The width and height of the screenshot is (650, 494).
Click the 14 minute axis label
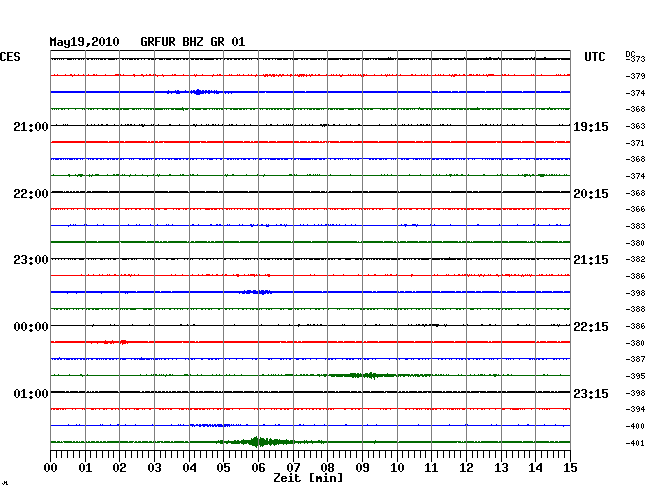pyautogui.click(x=535, y=468)
